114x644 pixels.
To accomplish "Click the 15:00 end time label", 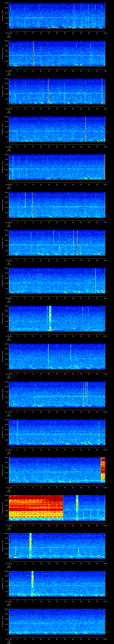I will pyautogui.click(x=105, y=525).
